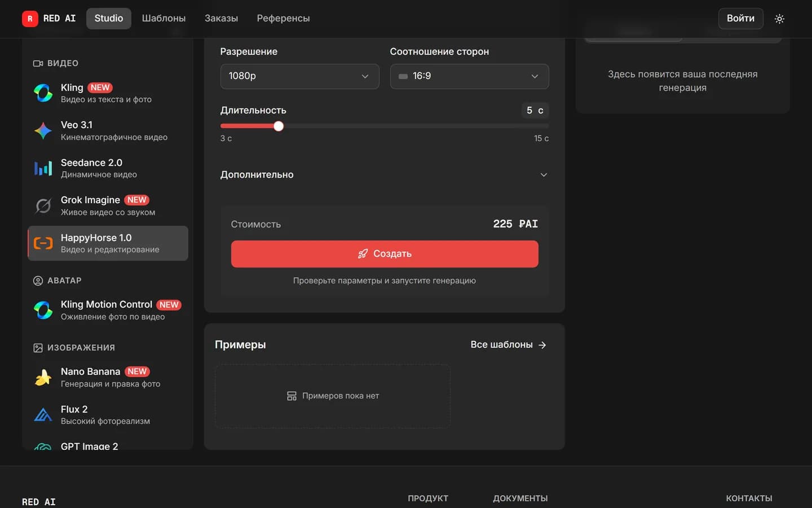Click the RED AI brand name in header
Viewport: 812px width, 508px height.
59,19
